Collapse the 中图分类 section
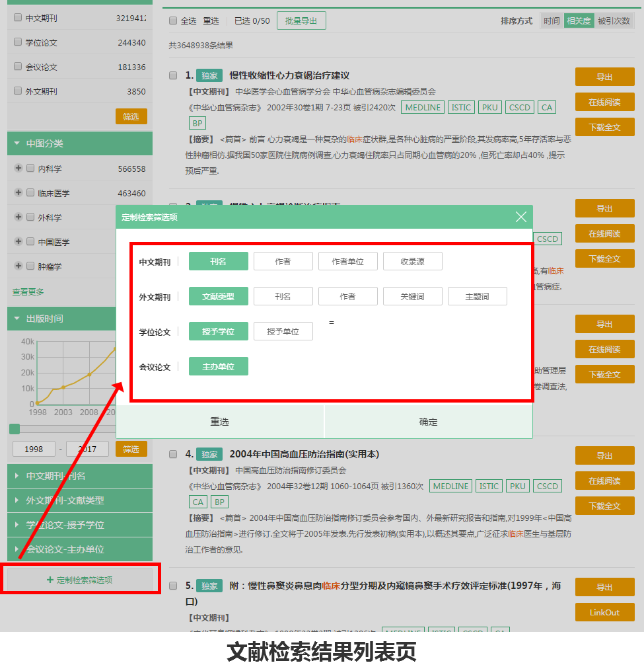The width and height of the screenshot is (644, 663). pyautogui.click(x=17, y=143)
